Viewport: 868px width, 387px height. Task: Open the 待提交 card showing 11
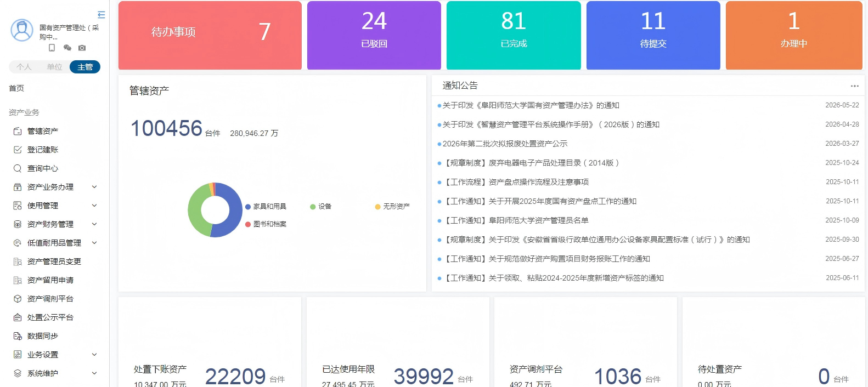(x=653, y=35)
